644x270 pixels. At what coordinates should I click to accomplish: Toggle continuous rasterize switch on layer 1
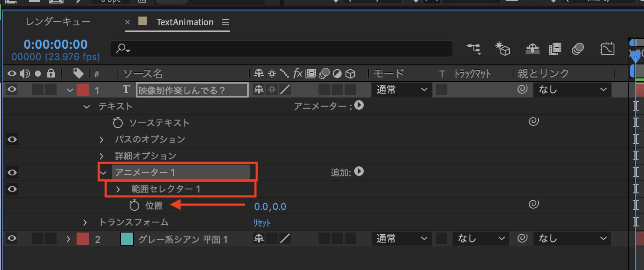tap(272, 90)
